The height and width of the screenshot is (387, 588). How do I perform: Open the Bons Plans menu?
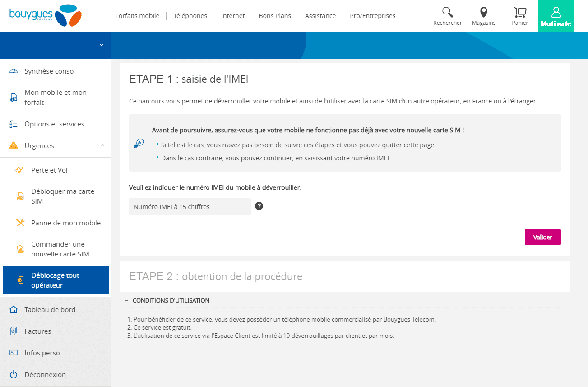(275, 16)
